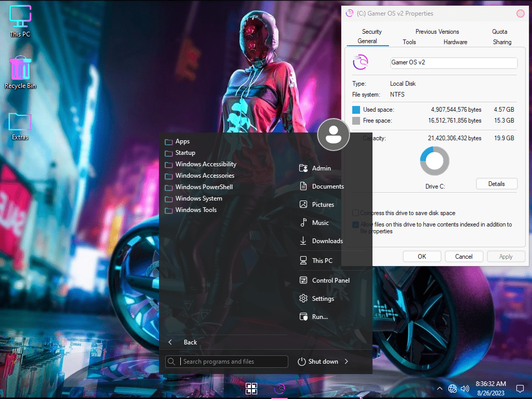
Task: Open the Recycle Bin desktop icon
Action: [20, 72]
